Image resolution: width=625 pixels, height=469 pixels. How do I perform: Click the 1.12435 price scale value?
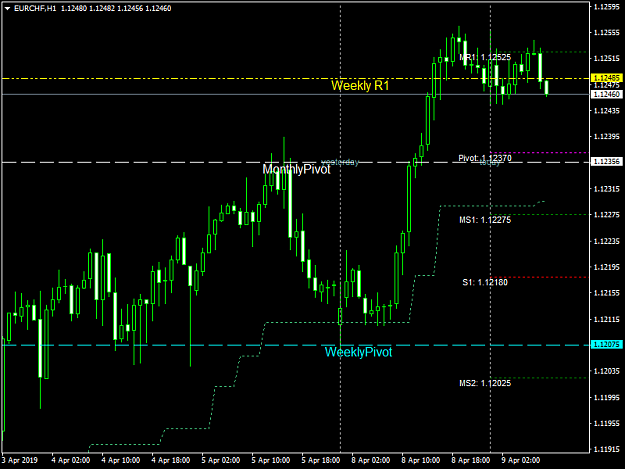click(607, 111)
